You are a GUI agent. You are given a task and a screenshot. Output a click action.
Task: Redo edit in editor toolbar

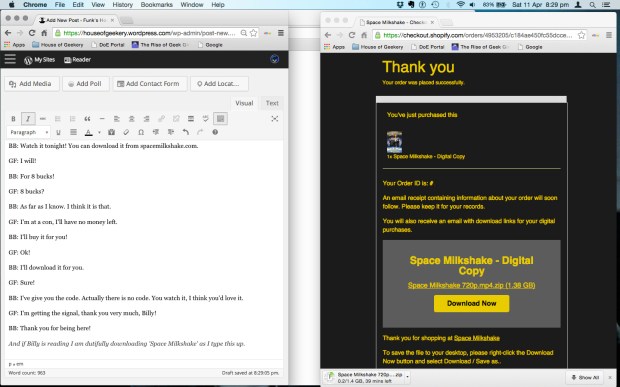tap(200, 132)
